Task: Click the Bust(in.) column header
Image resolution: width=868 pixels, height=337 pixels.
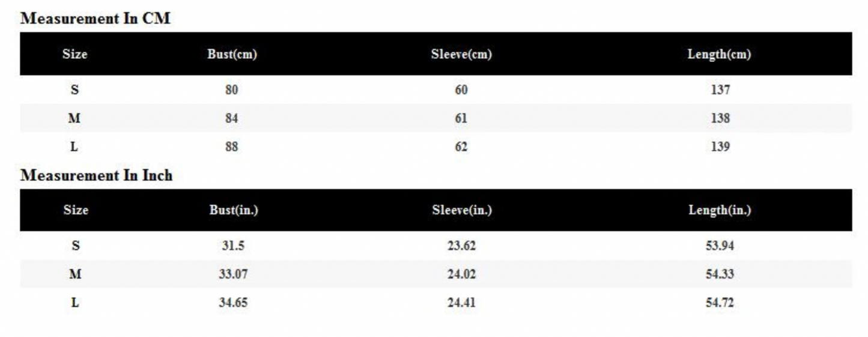Action: point(234,210)
